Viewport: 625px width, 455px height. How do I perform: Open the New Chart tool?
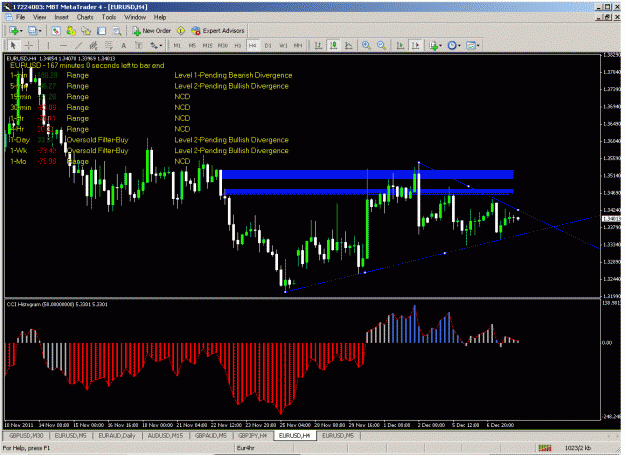click(14, 31)
